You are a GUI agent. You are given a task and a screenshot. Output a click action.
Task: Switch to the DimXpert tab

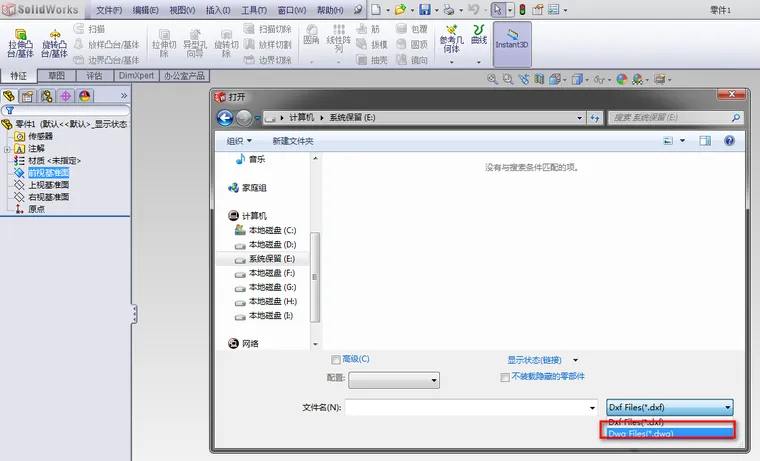pos(136,76)
